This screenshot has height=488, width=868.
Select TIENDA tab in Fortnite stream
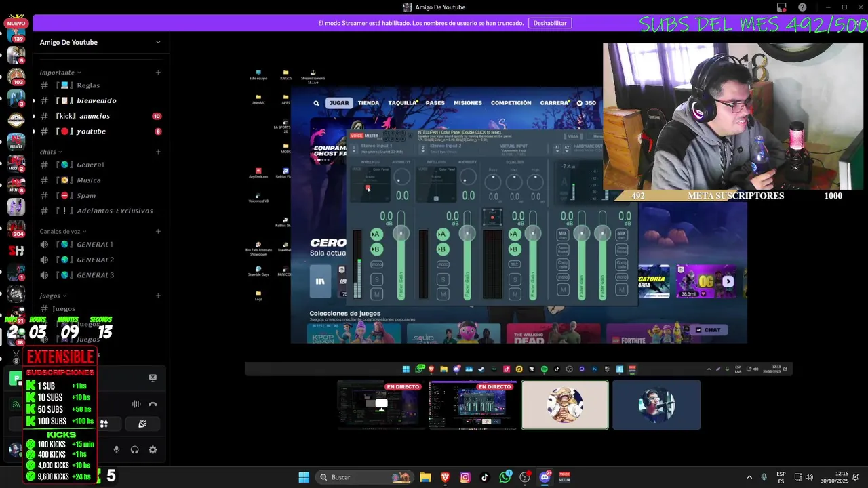pyautogui.click(x=368, y=103)
